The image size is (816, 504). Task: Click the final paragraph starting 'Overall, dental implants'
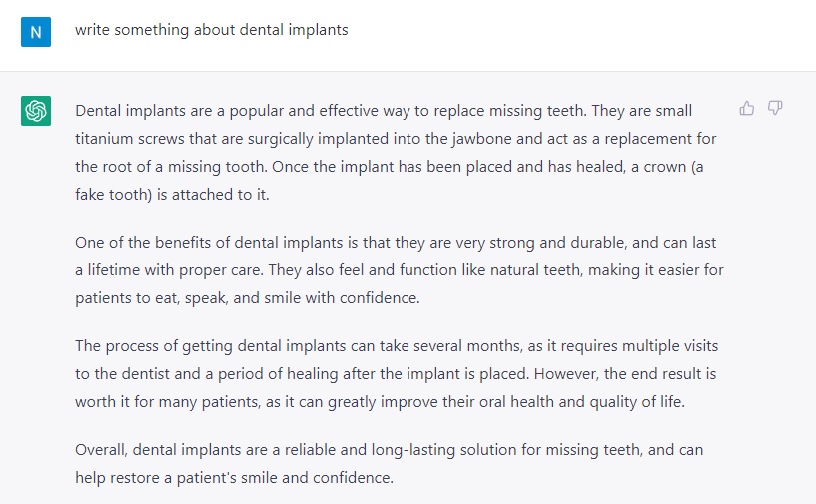390,463
